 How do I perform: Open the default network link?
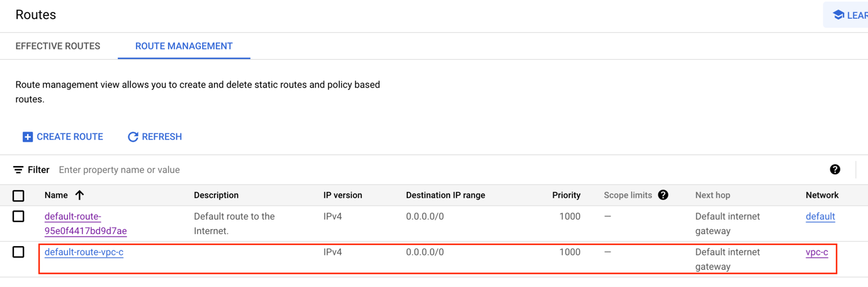820,217
